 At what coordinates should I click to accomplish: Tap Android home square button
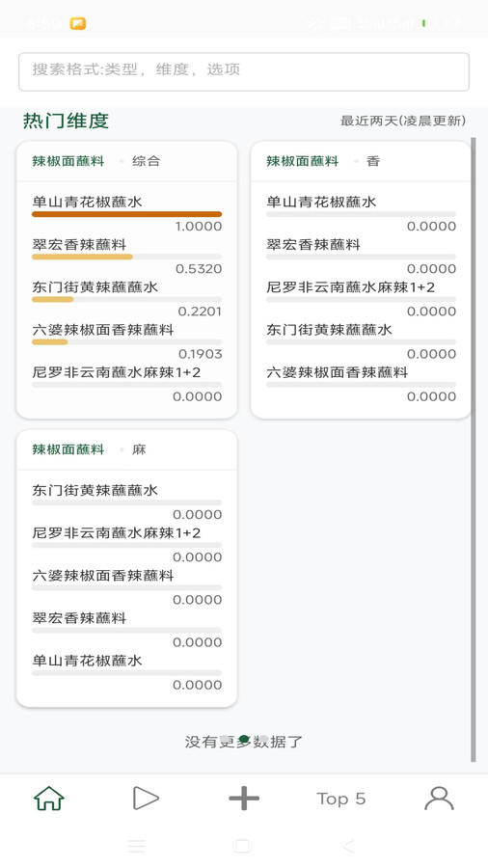242,846
